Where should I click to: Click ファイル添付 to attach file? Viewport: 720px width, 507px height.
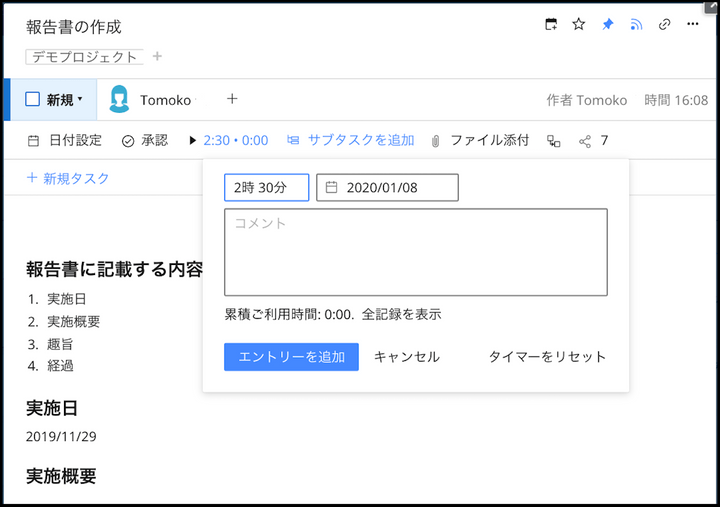tap(480, 141)
